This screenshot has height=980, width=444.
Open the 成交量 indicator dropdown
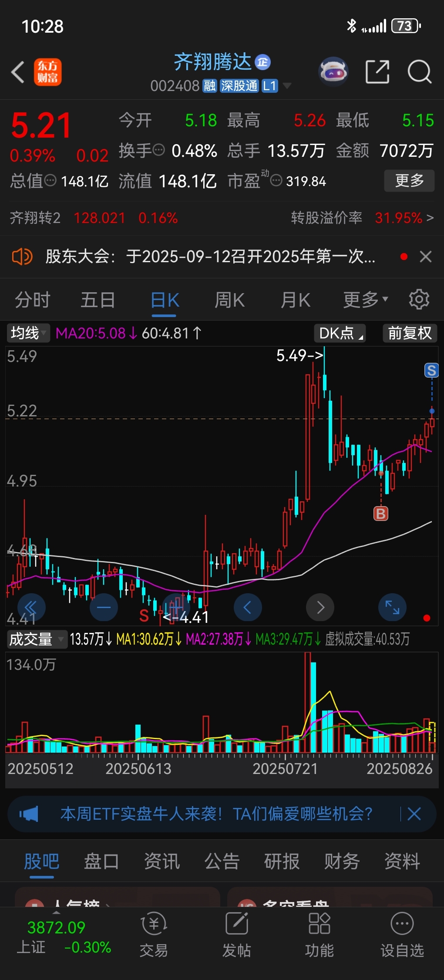point(37,639)
